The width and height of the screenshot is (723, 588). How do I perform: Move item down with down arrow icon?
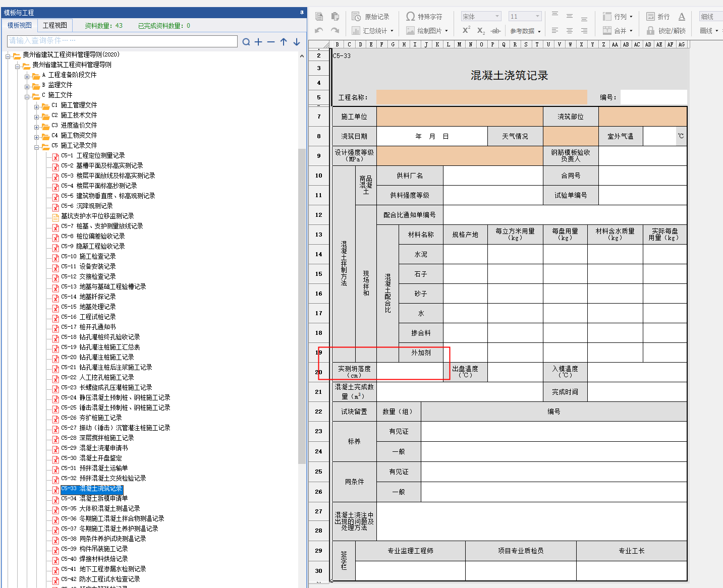click(x=297, y=42)
